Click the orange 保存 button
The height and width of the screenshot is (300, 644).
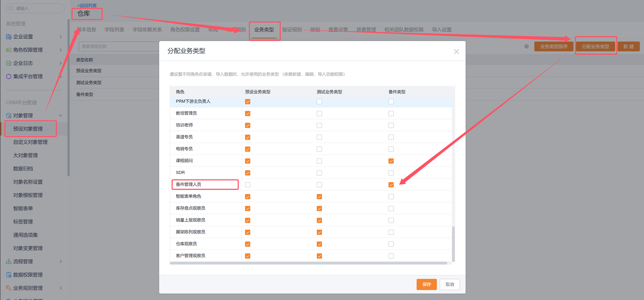(426, 284)
